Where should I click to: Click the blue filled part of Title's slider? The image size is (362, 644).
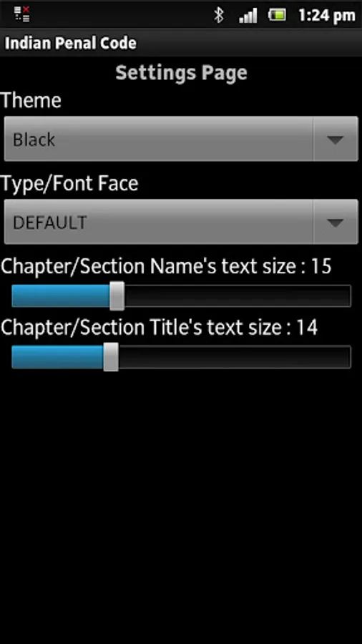tap(57, 357)
